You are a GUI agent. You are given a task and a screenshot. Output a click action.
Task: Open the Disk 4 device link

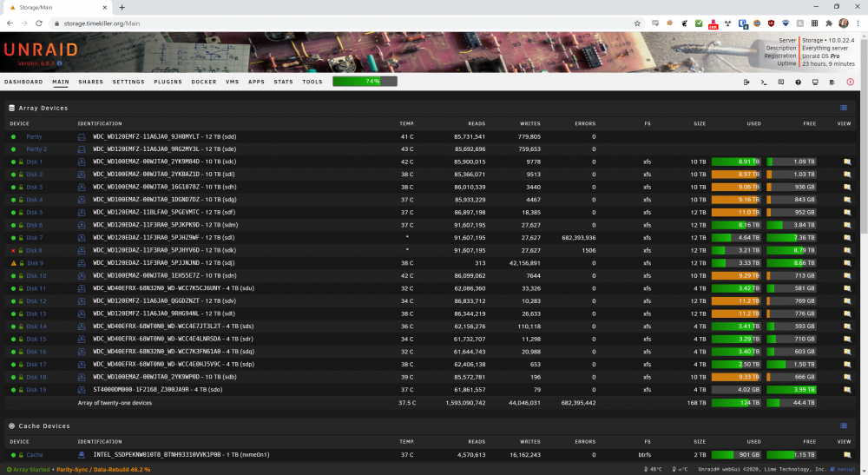pyautogui.click(x=35, y=200)
